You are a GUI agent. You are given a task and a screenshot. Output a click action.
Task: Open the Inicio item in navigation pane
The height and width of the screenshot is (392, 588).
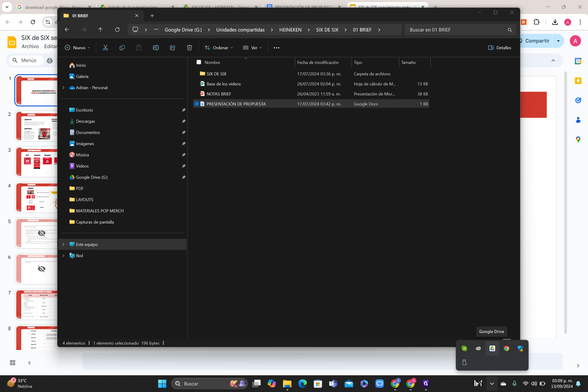[80, 65]
